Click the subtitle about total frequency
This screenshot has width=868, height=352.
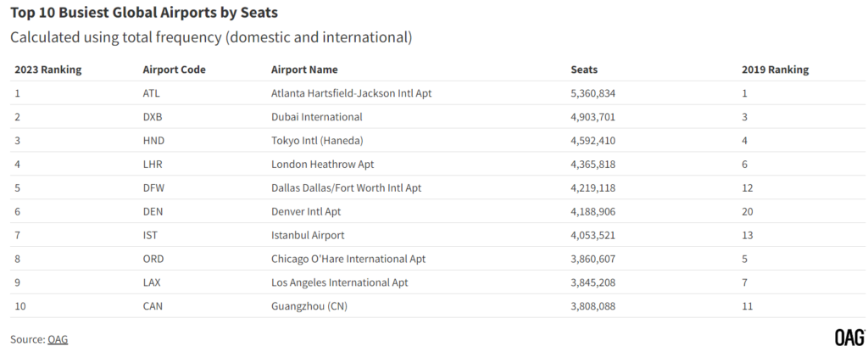tap(211, 37)
